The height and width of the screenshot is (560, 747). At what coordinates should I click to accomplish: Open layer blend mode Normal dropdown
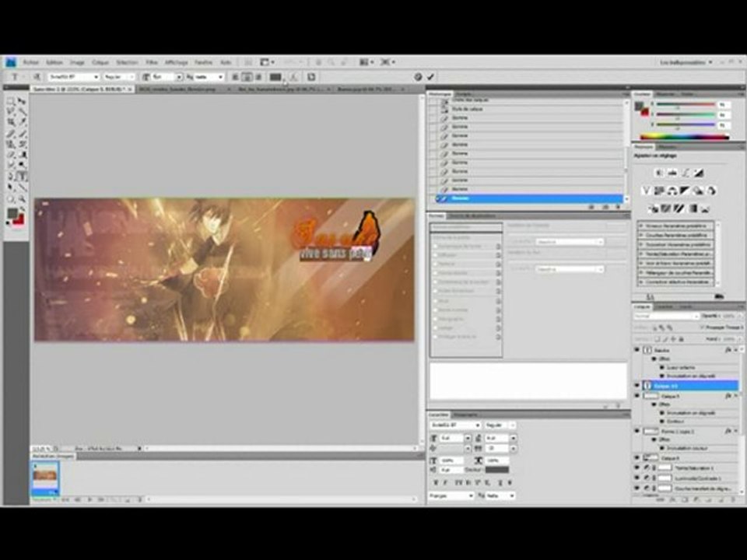click(x=666, y=317)
